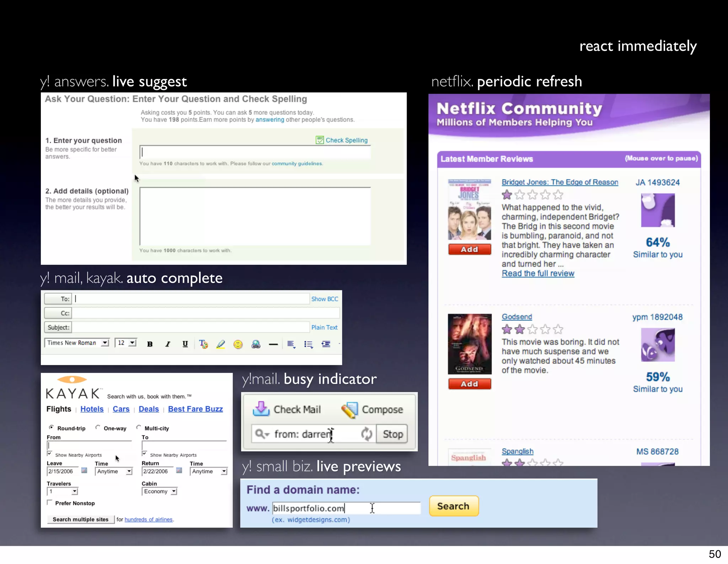Select the Round-trip option

(52, 427)
